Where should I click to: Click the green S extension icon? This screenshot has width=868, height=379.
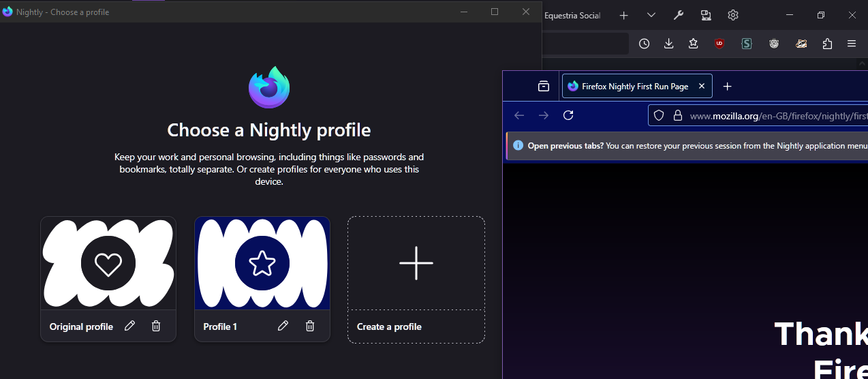click(747, 44)
